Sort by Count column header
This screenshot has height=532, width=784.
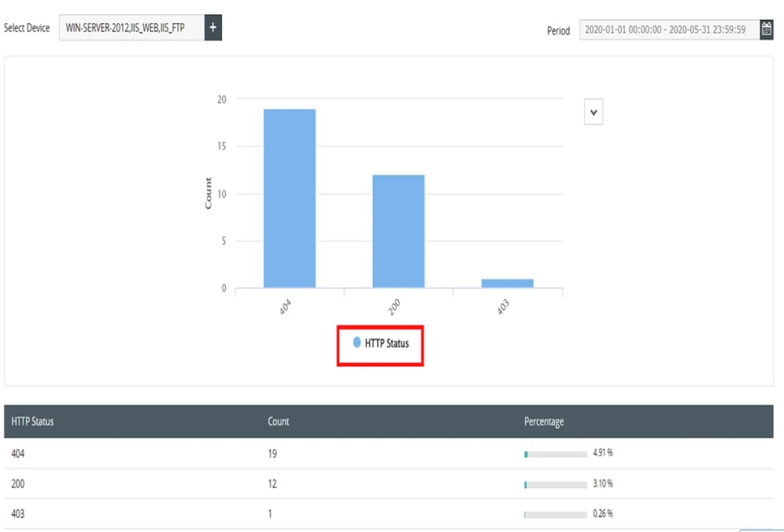point(279,421)
